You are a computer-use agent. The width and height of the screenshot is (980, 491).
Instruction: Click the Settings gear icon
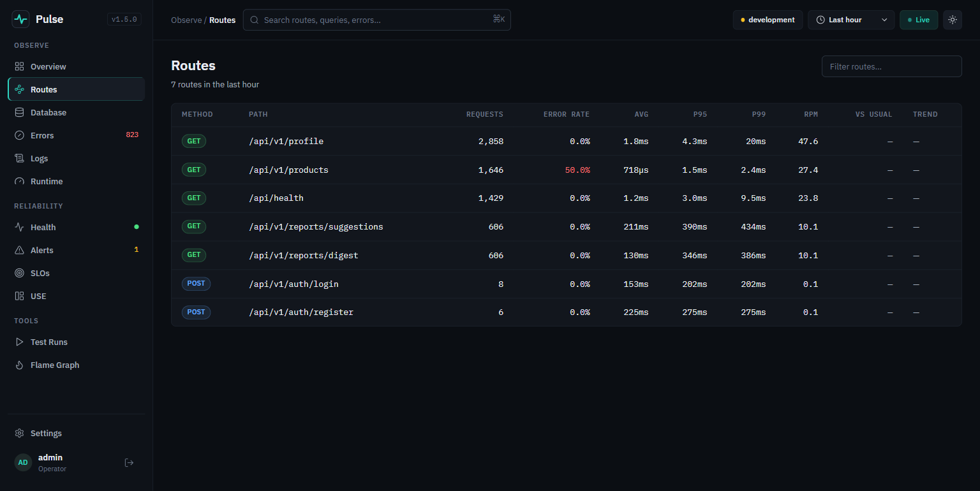click(19, 433)
